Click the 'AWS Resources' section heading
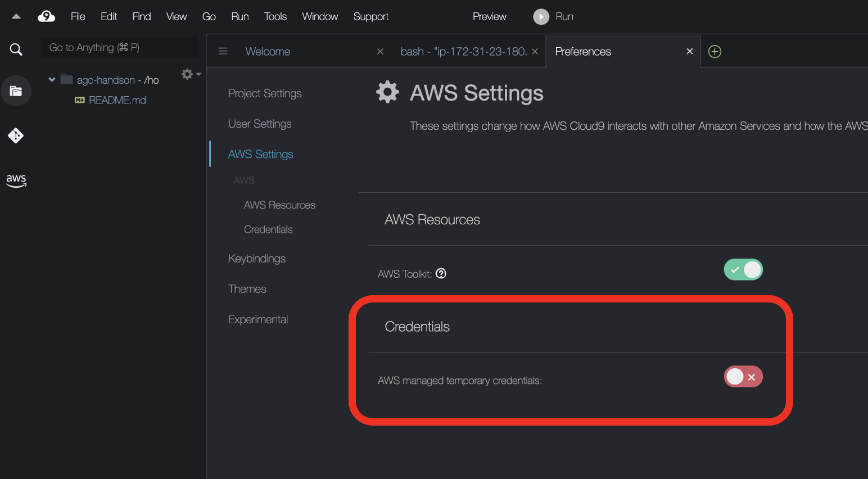 (x=432, y=220)
